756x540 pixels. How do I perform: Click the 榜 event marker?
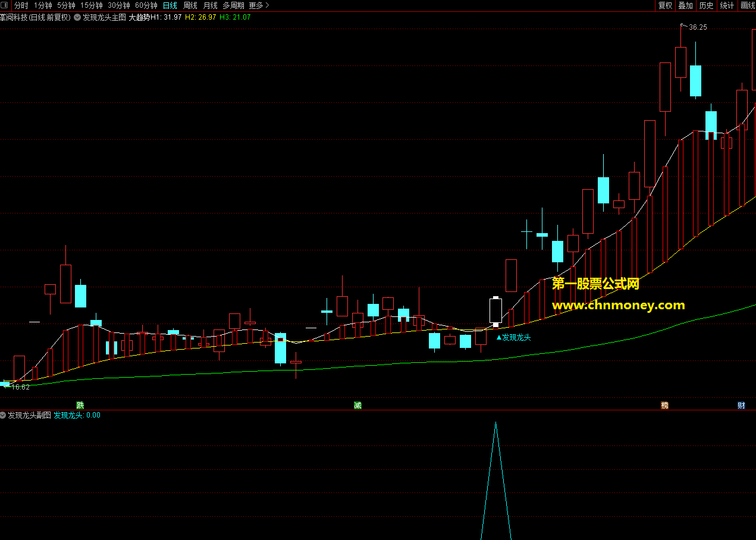pos(664,406)
